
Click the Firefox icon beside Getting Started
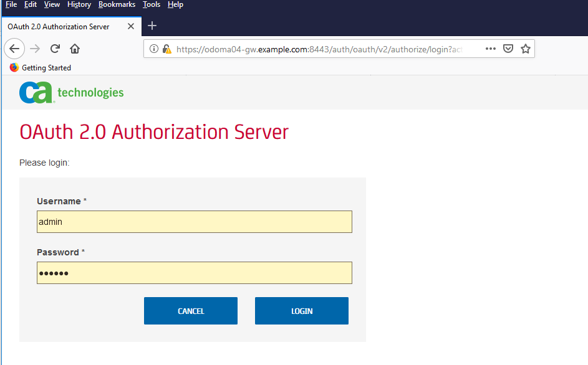14,67
